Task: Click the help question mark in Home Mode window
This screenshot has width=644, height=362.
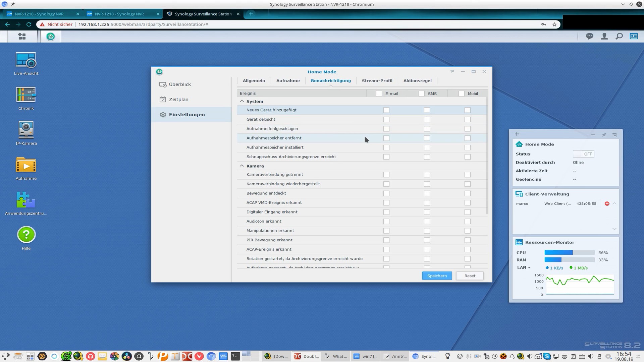Action: coord(452,71)
